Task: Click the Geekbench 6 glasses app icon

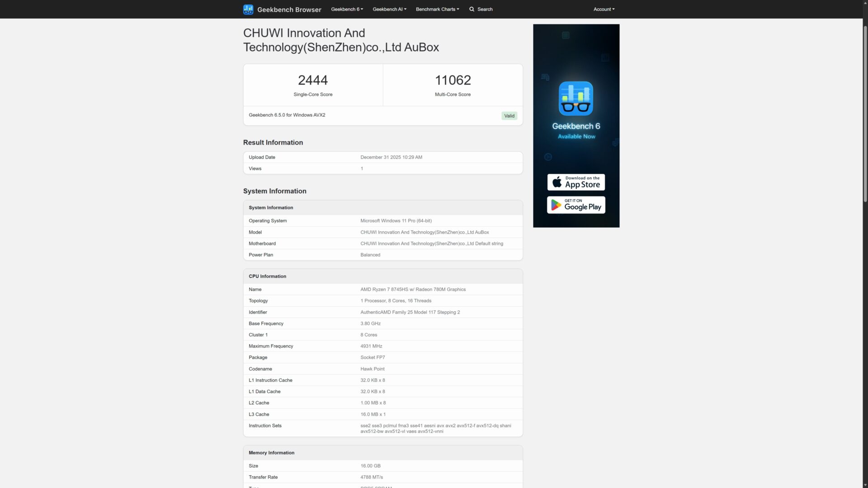Action: coord(576,99)
